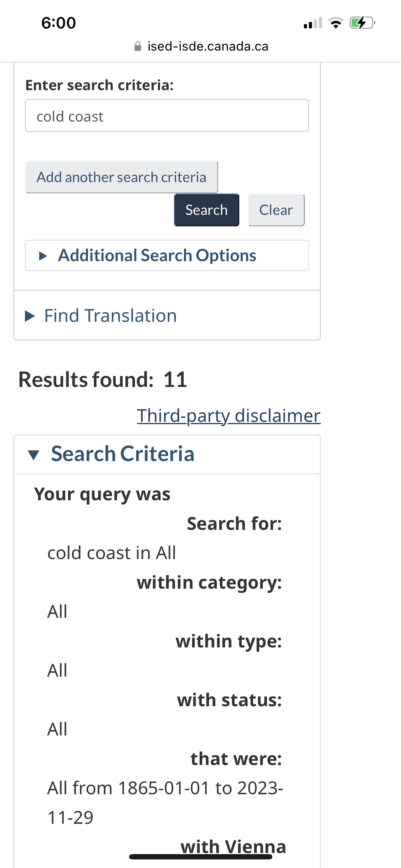This screenshot has height=868, width=401.
Task: Tap the battery charging icon
Action: 362,23
